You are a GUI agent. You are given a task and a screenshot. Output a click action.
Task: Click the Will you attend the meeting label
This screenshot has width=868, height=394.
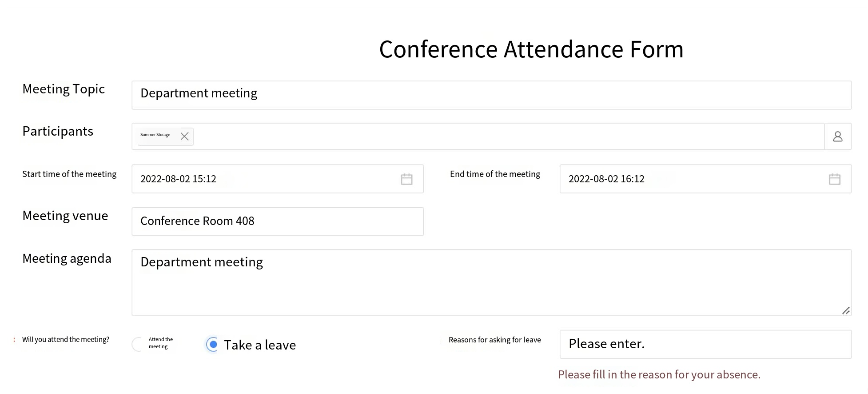(x=66, y=340)
